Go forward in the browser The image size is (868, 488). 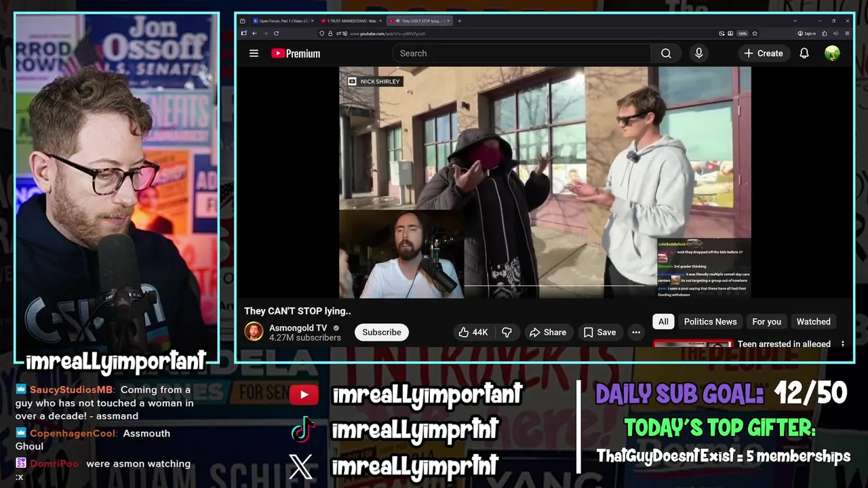266,33
